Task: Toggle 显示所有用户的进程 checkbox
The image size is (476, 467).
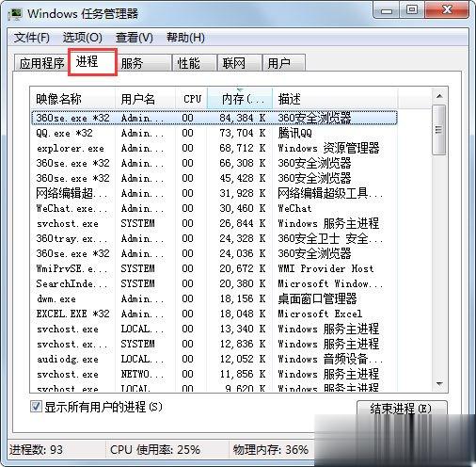Action: 36,407
